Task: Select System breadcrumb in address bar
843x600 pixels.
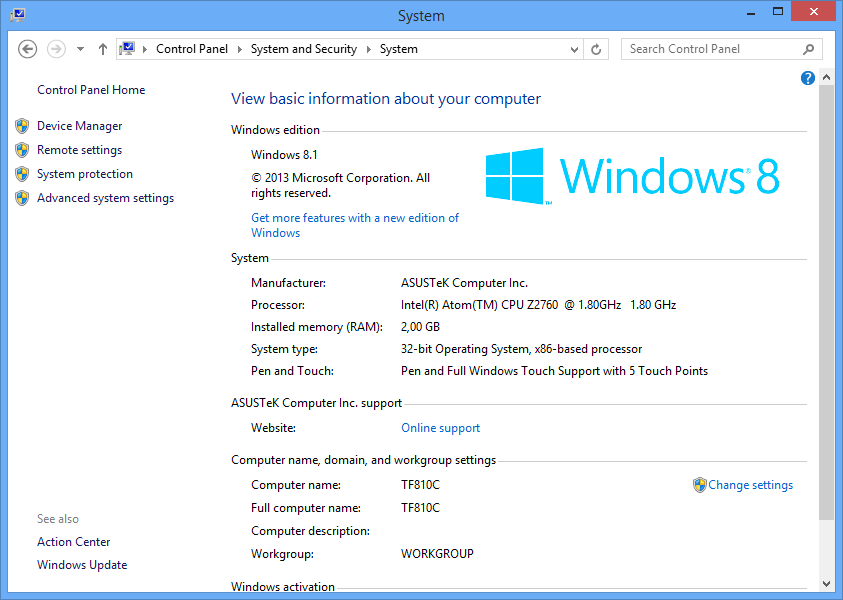Action: coord(399,49)
